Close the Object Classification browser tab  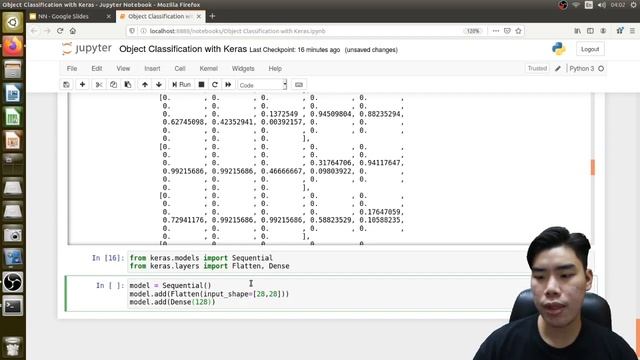point(199,16)
